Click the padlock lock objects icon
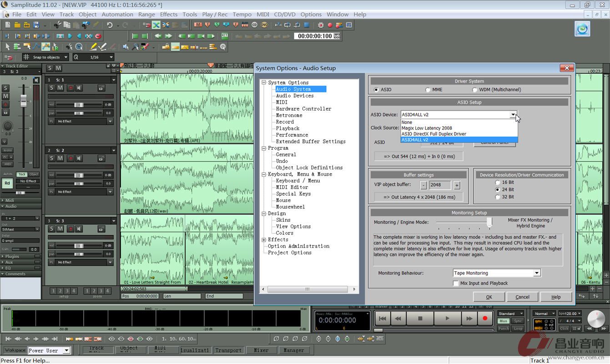This screenshot has height=364, width=610. 166,46
